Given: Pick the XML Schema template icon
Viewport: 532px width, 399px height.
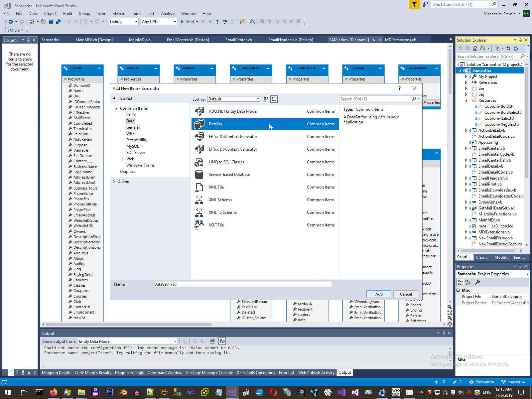Looking at the screenshot, I should pos(199,200).
